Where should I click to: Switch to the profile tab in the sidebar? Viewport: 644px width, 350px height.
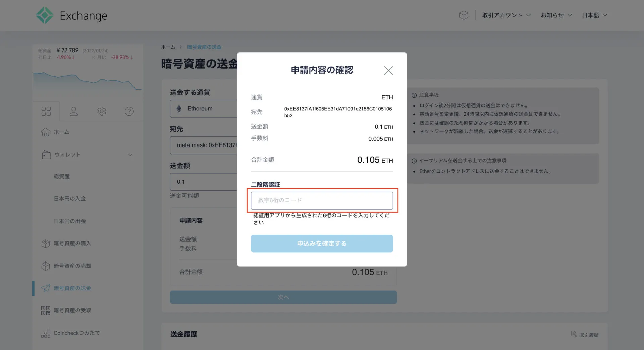pos(73,111)
